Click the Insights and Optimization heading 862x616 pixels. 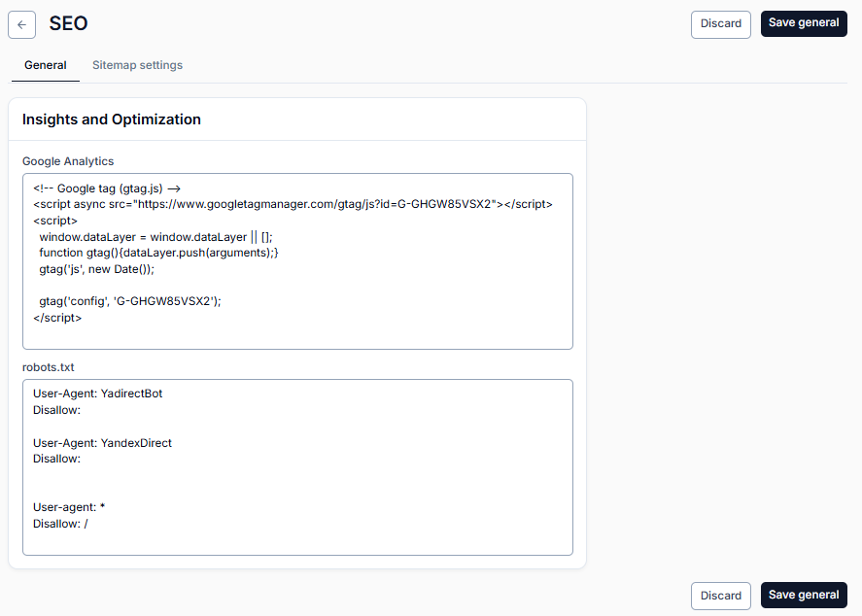pos(112,120)
